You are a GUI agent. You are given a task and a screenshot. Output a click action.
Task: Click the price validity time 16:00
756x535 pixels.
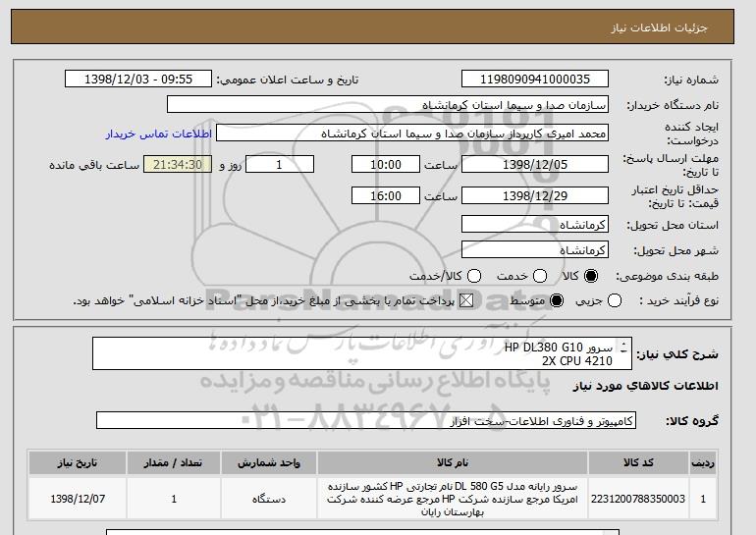click(386, 195)
